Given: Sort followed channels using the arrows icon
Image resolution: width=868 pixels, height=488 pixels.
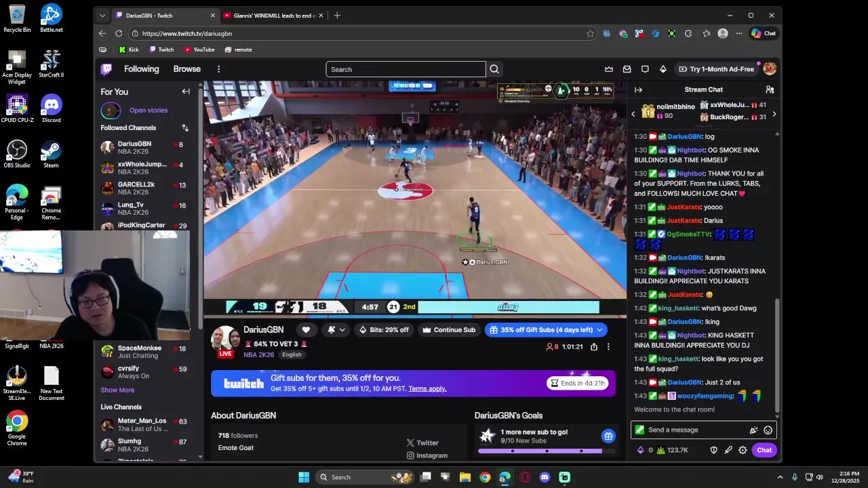Looking at the screenshot, I should tap(185, 127).
